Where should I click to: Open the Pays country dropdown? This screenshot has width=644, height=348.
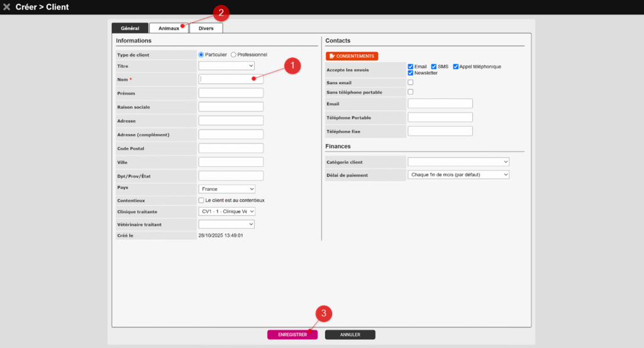click(x=226, y=189)
